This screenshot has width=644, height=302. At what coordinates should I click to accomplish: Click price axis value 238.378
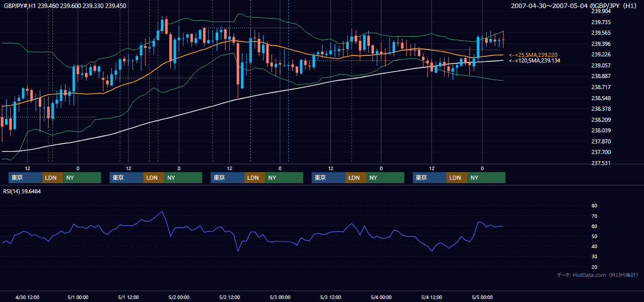601,109
